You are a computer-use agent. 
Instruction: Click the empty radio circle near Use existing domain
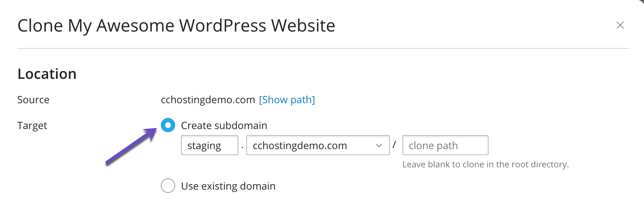[168, 186]
